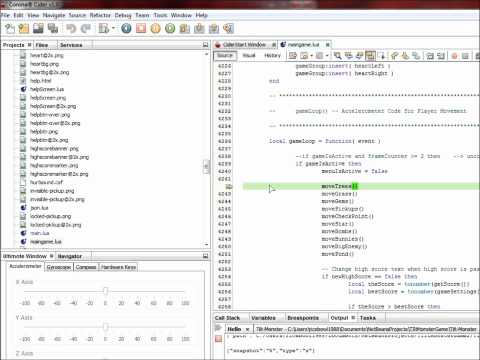Select the Hello output sub-tab
Image resolution: width=480 pixels, height=360 pixels.
coord(234,329)
